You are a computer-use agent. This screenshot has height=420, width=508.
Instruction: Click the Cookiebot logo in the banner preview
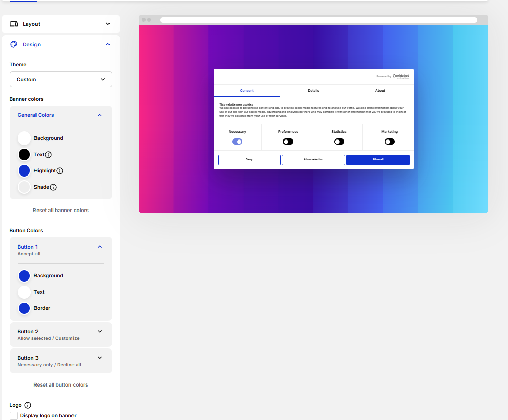tap(400, 76)
